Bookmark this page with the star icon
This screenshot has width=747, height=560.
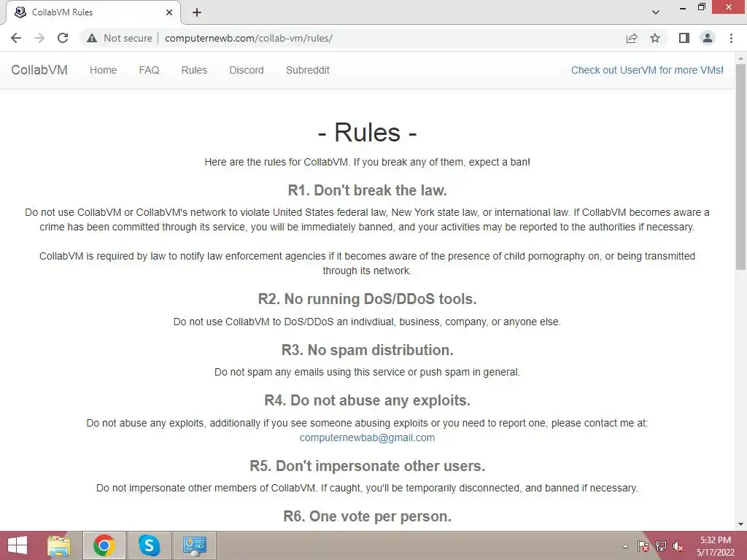[655, 38]
